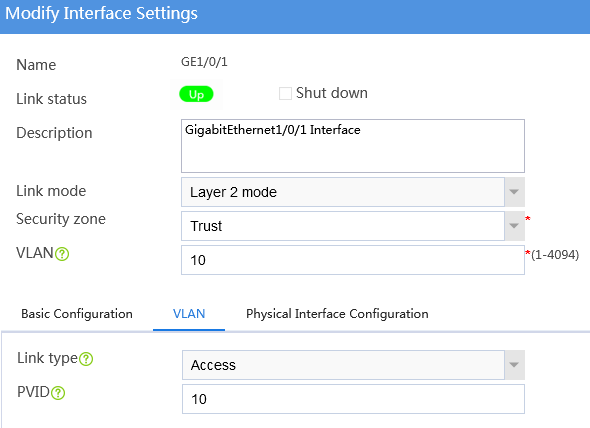The image size is (590, 428).
Task: Select the VLAN tab
Action: click(x=189, y=314)
